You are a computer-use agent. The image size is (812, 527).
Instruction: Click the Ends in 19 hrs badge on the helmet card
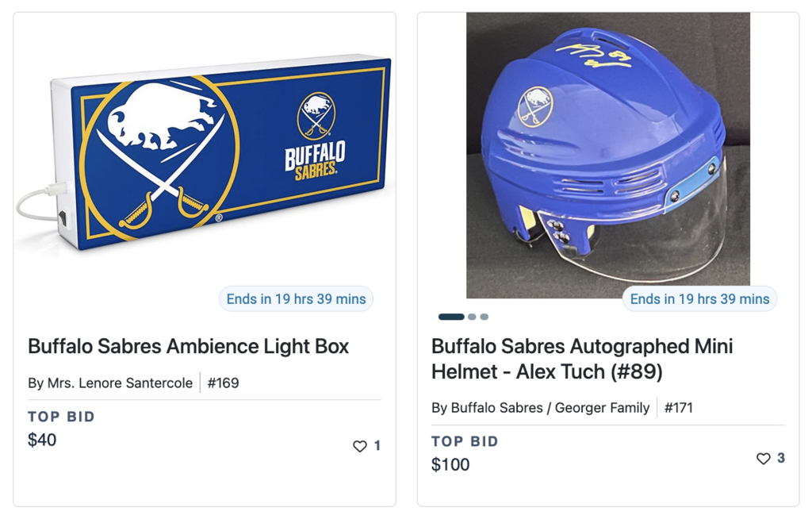pyautogui.click(x=699, y=298)
